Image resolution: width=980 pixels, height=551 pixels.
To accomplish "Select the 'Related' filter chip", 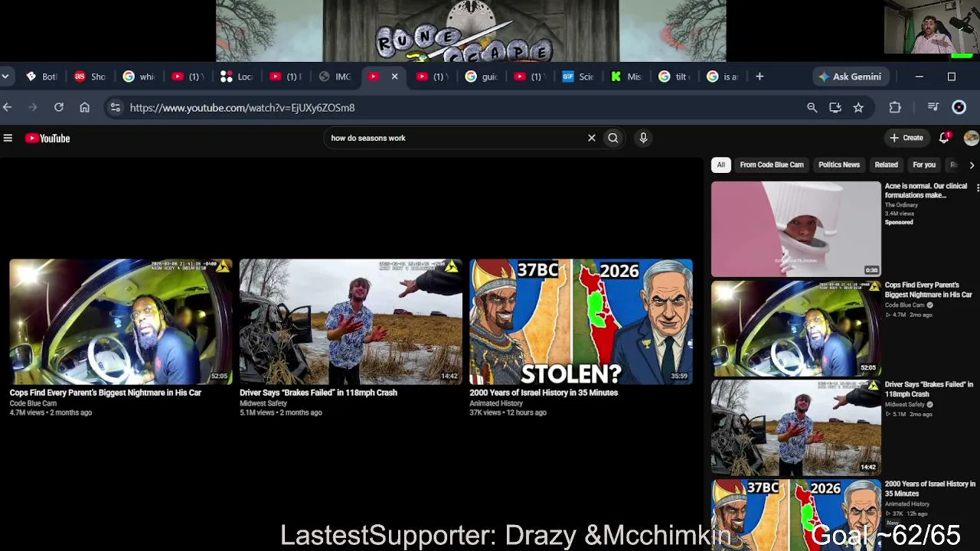I will point(886,165).
